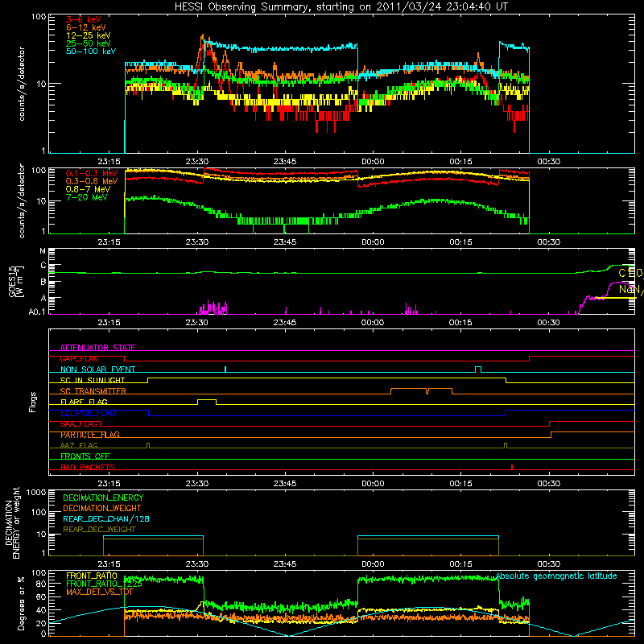Screen dimensions: 644x644
Task: Click the BAD_PACKETS tick mark near 00:23
Action: 512,467
